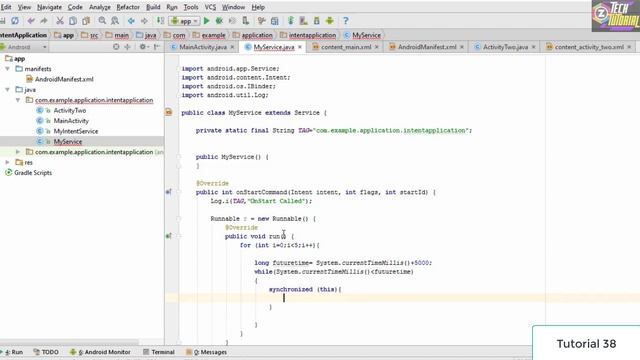This screenshot has height=360, width=640.
Task: Open the Messages tool window
Action: click(x=207, y=352)
